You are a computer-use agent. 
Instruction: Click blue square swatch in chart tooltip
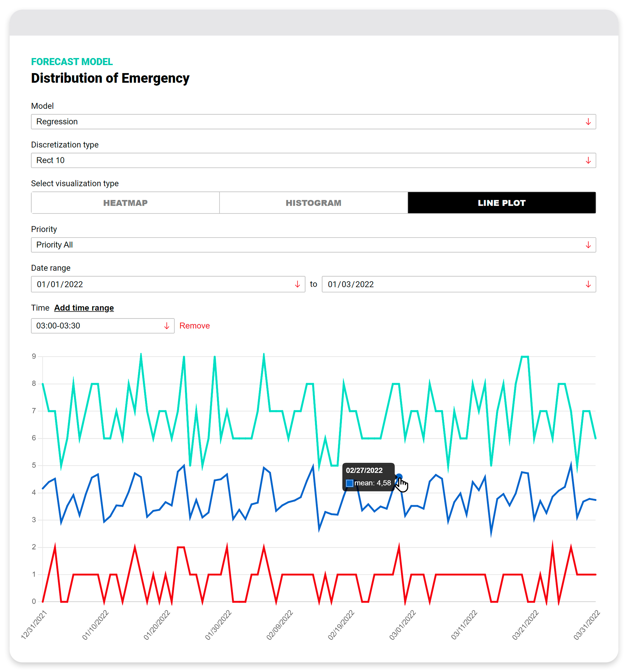coord(350,483)
